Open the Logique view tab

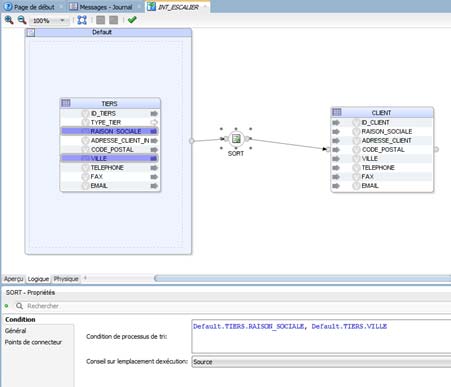(38, 279)
